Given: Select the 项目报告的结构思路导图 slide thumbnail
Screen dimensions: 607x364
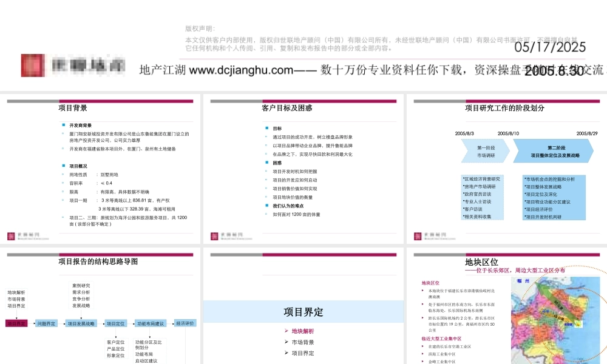Looking at the screenshot, I should pyautogui.click(x=100, y=306).
